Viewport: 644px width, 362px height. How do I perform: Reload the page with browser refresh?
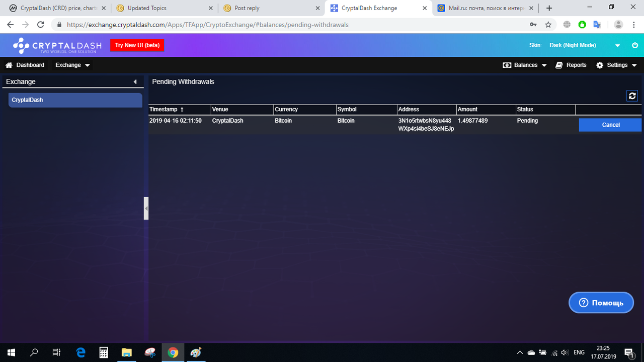pyautogui.click(x=41, y=25)
